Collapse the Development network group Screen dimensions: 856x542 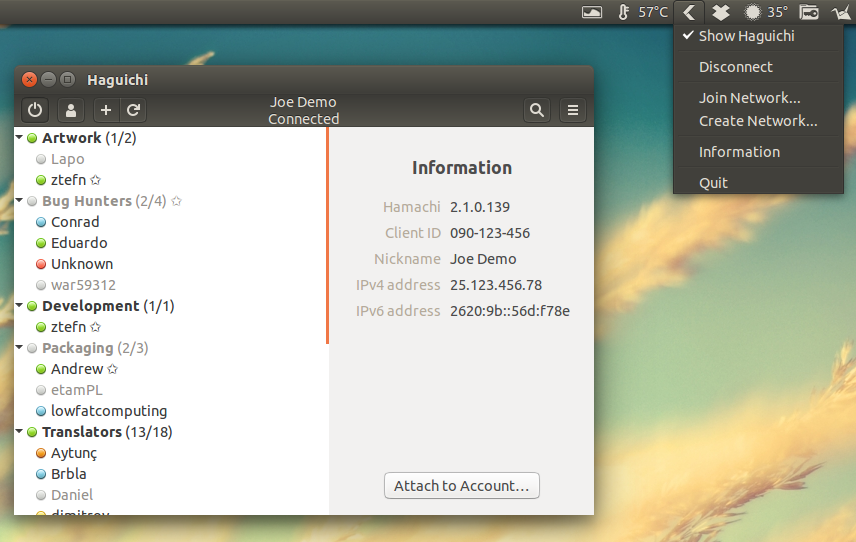pyautogui.click(x=19, y=305)
